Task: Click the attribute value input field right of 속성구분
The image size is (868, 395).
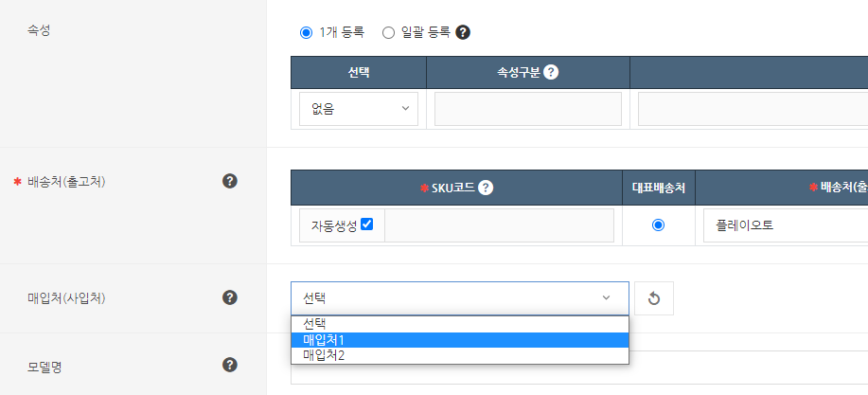Action: coord(752,109)
